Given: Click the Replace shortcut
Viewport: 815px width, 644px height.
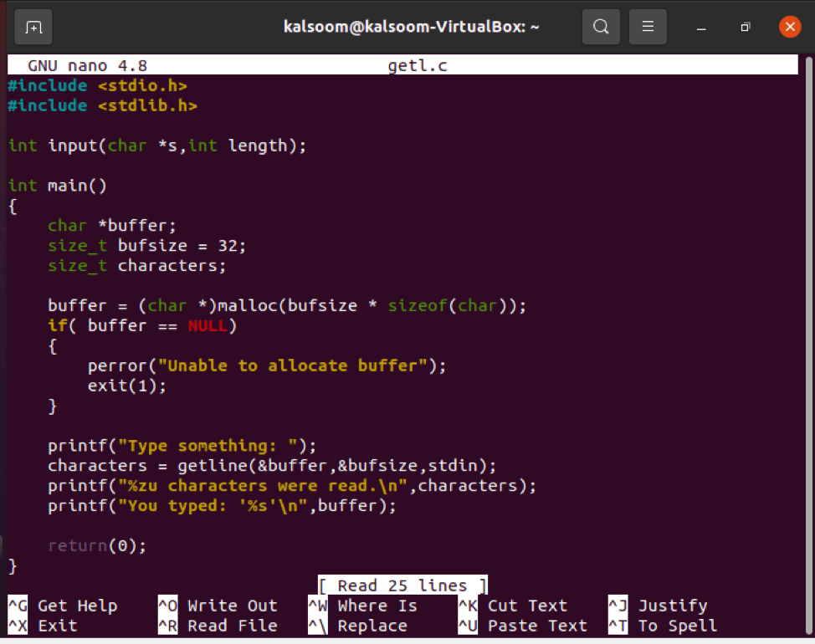Looking at the screenshot, I should pyautogui.click(x=372, y=625).
